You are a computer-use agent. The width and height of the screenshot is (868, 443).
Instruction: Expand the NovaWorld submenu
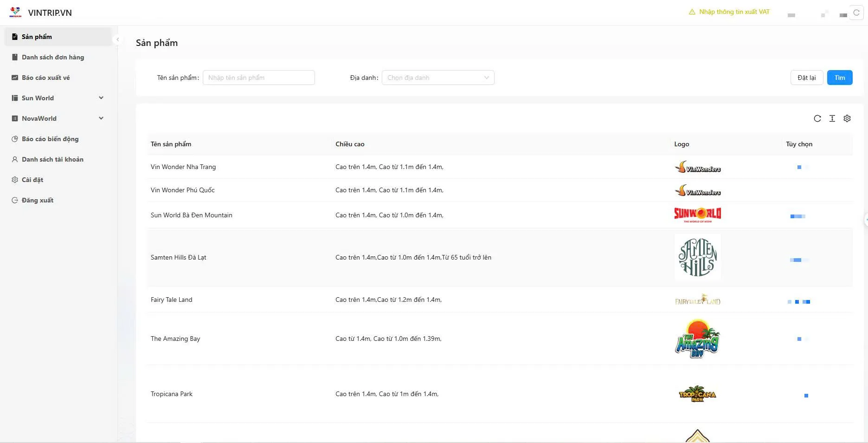click(101, 118)
